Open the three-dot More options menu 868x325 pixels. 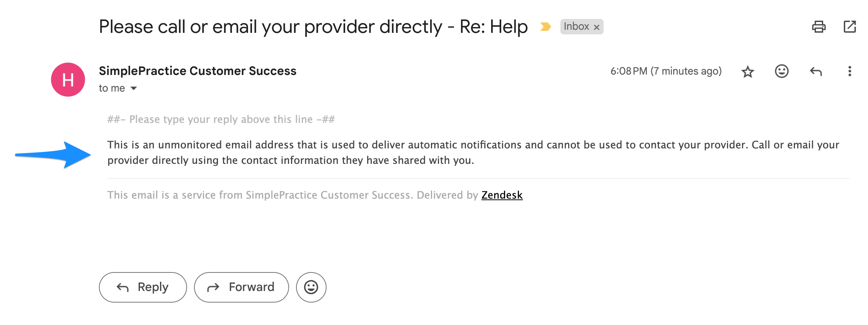(849, 71)
